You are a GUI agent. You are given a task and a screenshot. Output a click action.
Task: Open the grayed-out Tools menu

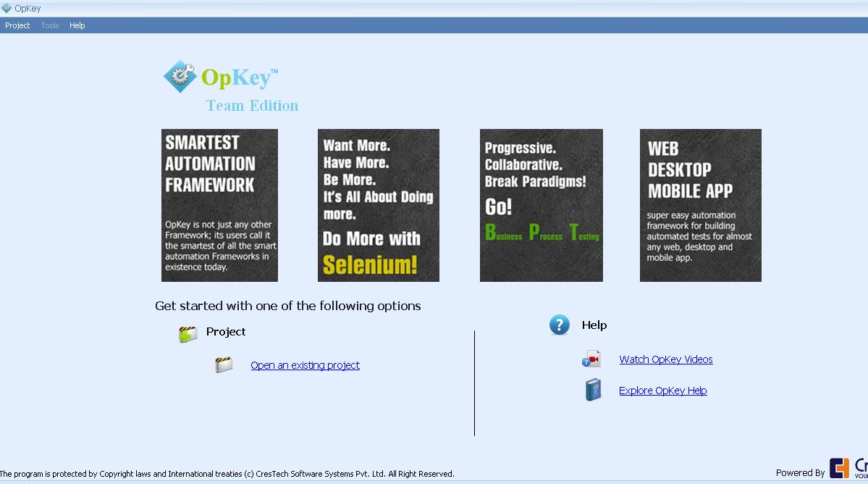pos(50,25)
